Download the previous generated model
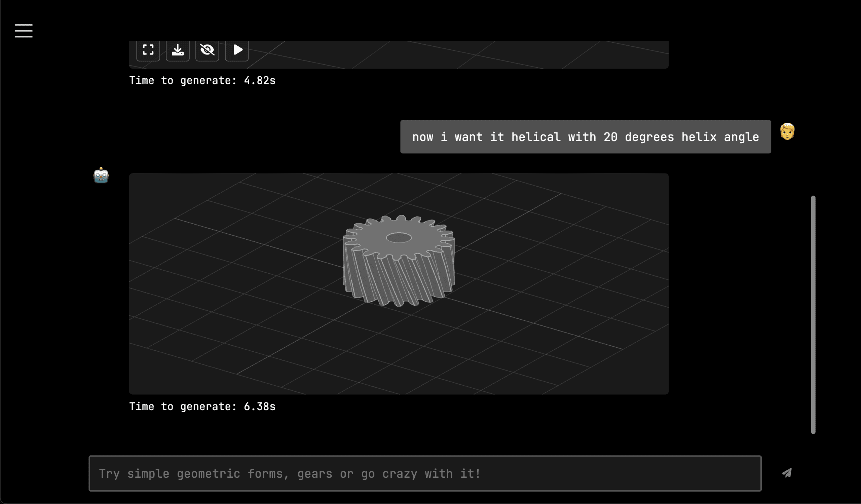Viewport: 861px width, 504px height. click(x=177, y=50)
